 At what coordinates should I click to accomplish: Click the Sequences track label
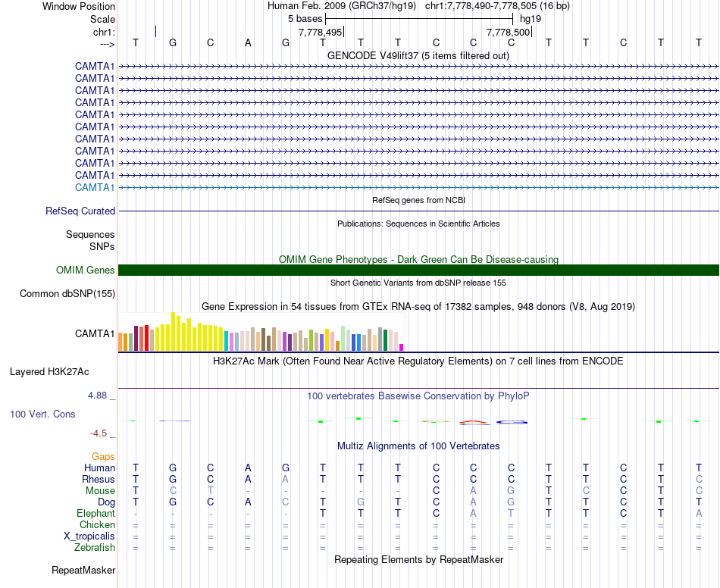tap(90, 235)
